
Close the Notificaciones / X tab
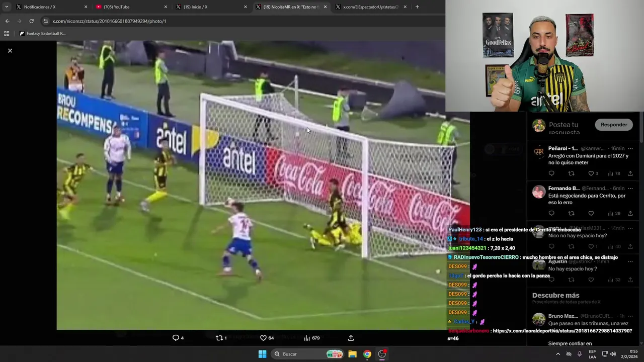[x=86, y=7]
